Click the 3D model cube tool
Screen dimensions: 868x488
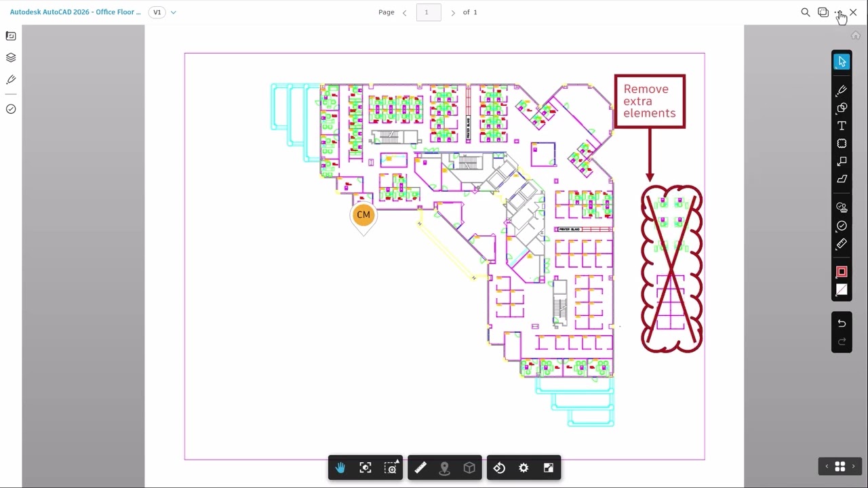469,468
